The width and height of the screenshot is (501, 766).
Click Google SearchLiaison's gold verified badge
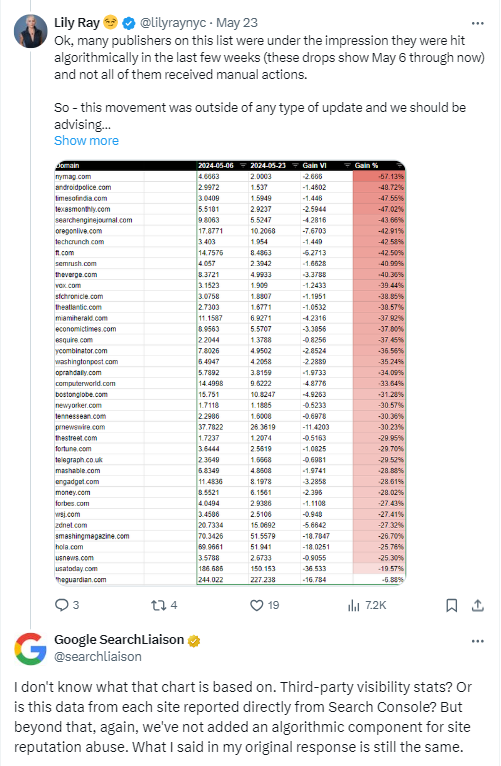pyautogui.click(x=194, y=640)
